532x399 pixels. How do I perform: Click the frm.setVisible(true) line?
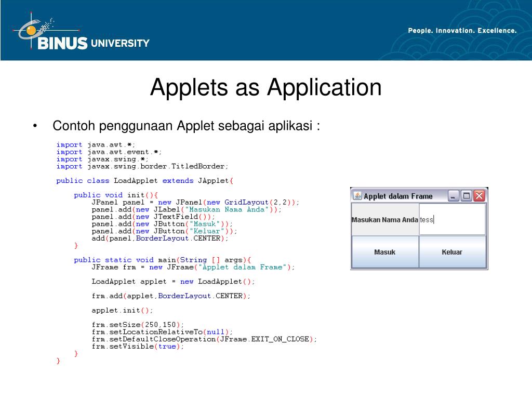(x=138, y=347)
